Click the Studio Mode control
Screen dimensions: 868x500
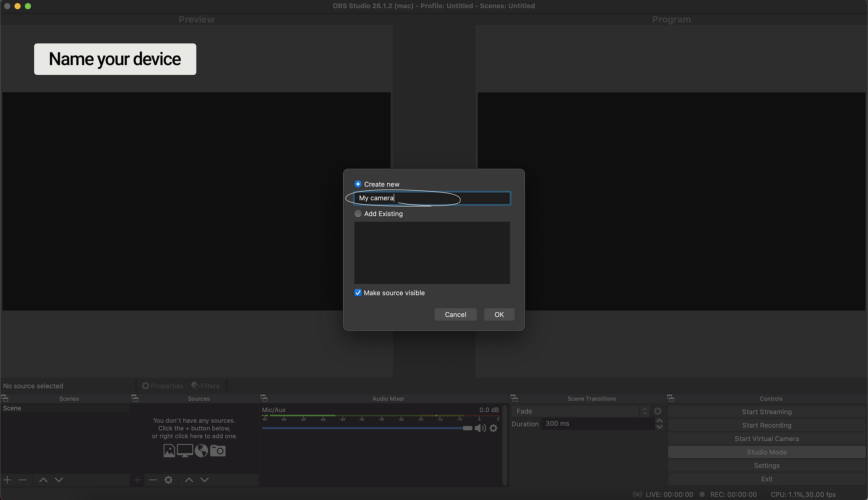coord(766,452)
